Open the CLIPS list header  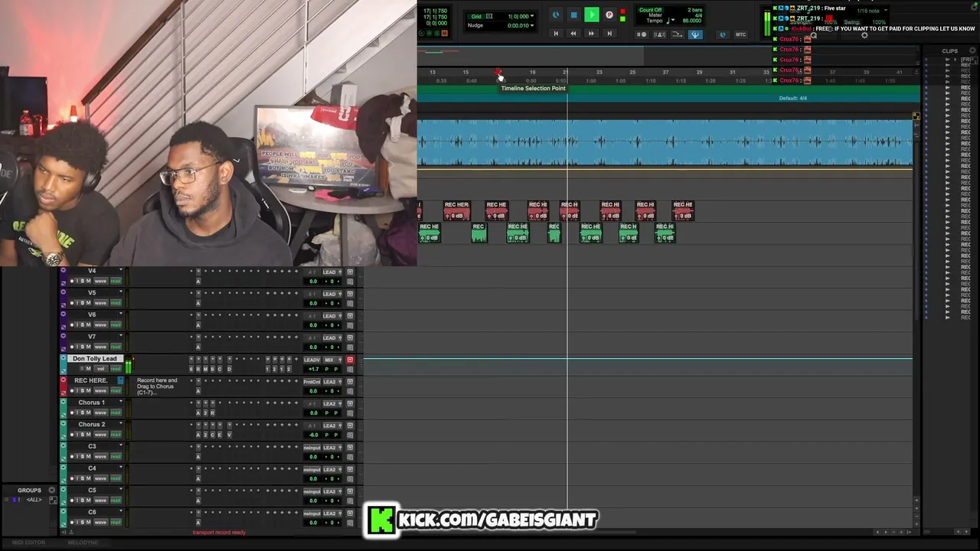(x=950, y=51)
